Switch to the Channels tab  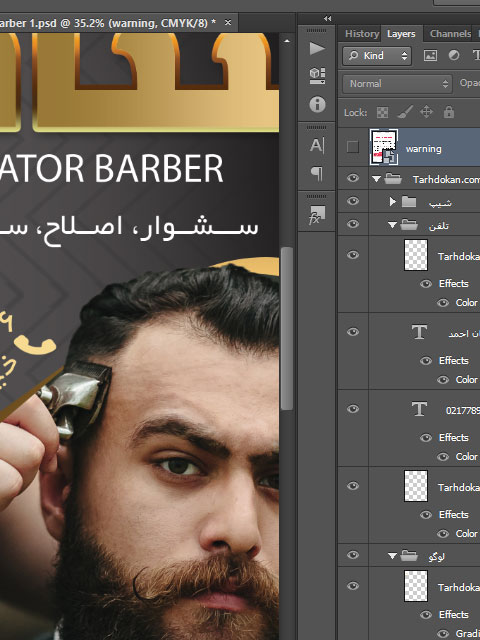(450, 34)
